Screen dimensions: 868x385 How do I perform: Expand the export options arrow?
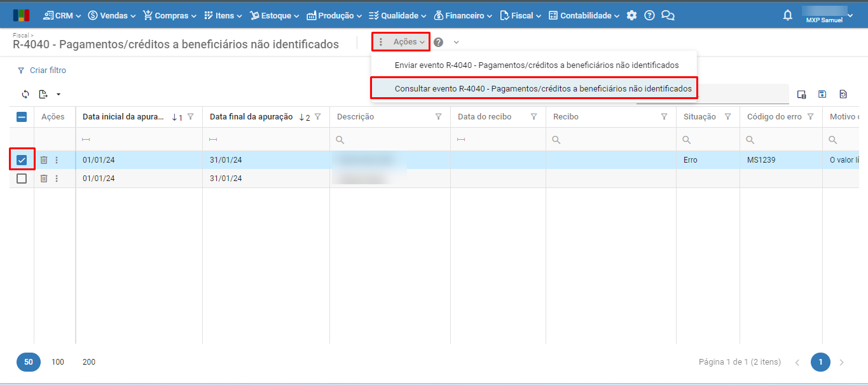(x=59, y=95)
